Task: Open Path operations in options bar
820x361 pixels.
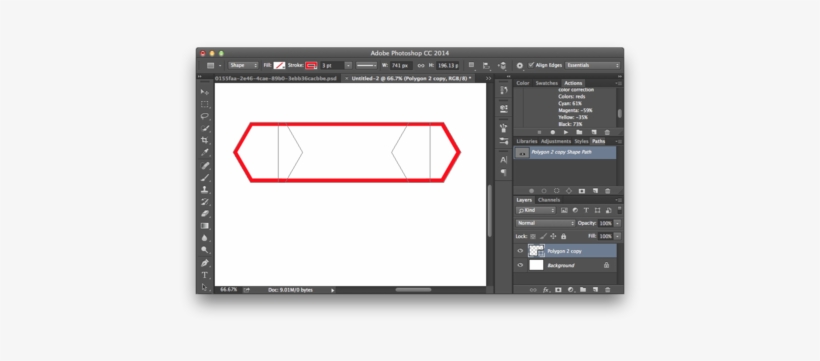Action: pos(471,65)
